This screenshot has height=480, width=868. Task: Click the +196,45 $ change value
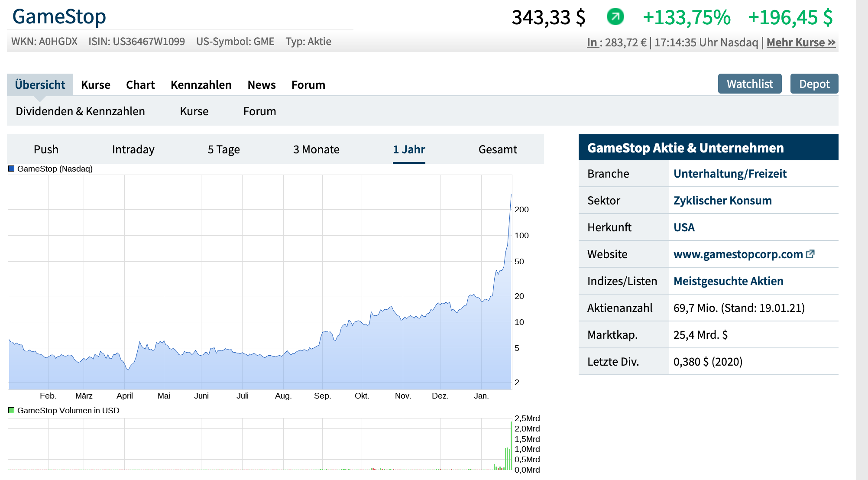coord(790,17)
